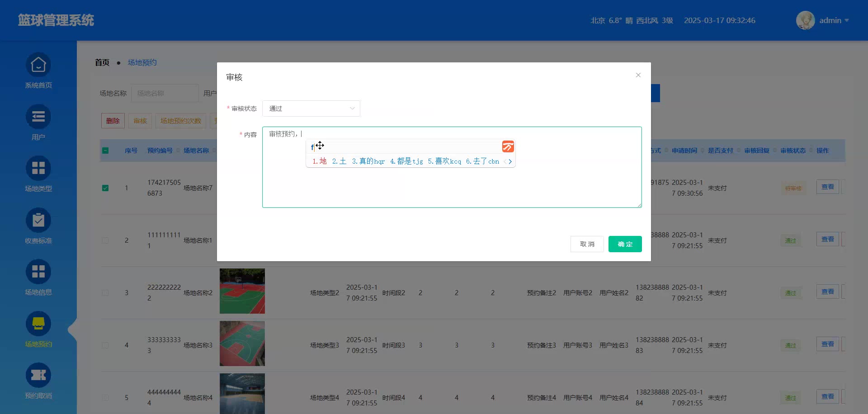Sort by the 审核状态 column sort arrows
The width and height of the screenshot is (868, 414).
[x=811, y=151]
